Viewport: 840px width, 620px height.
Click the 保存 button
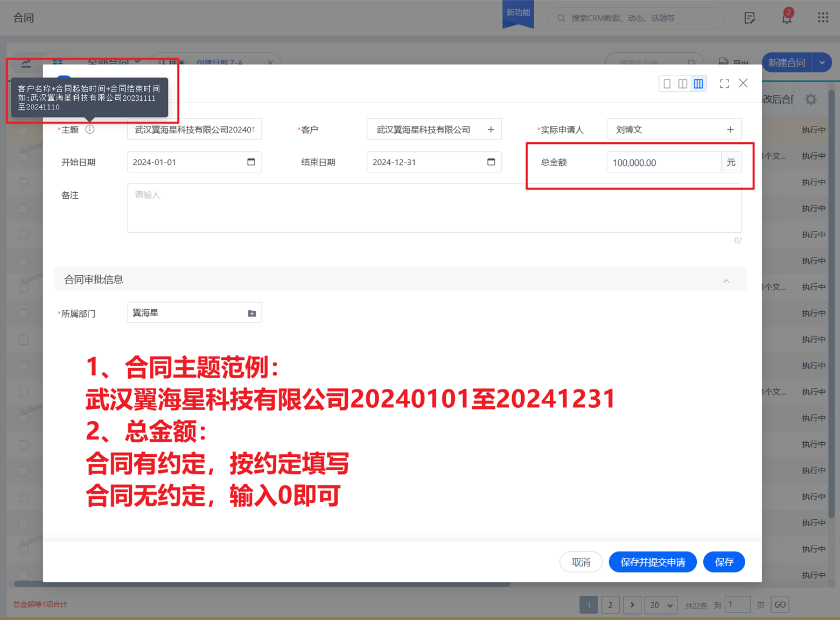coord(724,562)
